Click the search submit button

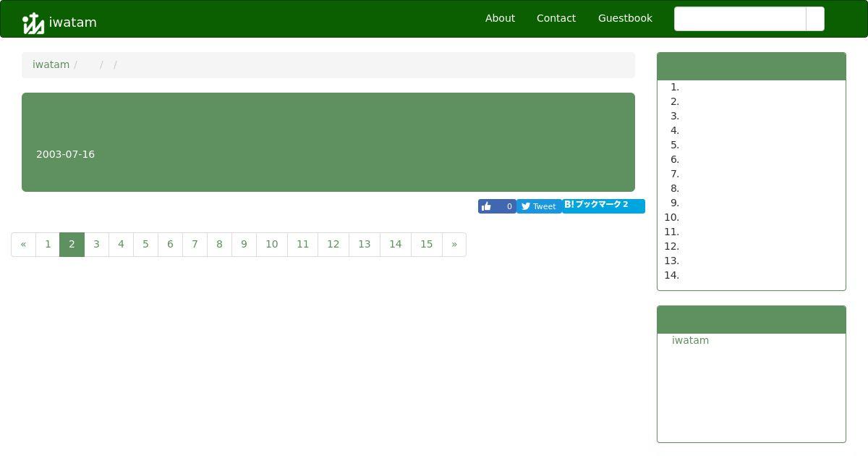pos(815,19)
